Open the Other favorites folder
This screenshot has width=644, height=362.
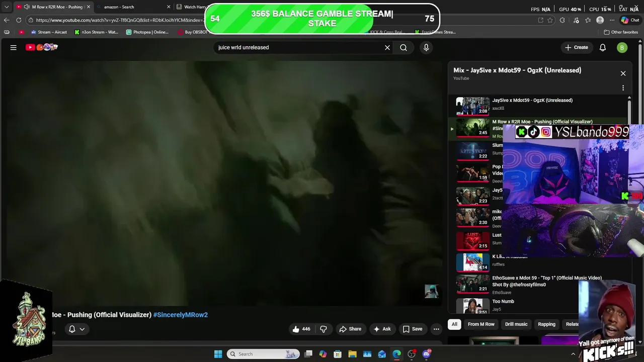(x=621, y=32)
